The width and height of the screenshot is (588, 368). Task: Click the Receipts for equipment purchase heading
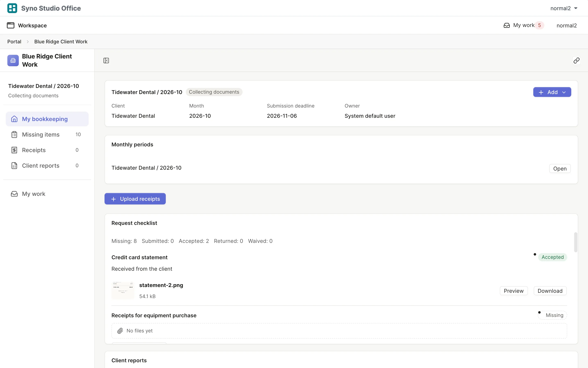click(154, 315)
